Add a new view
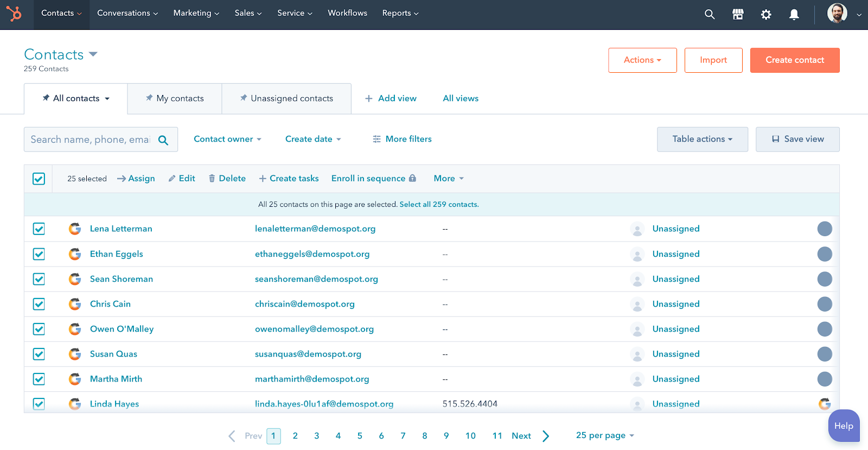Screen dimensions: 868x450 point(391,99)
